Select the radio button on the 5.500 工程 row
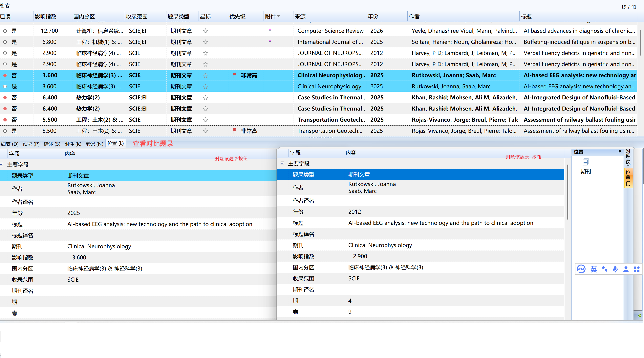Image resolution: width=644 pixels, height=358 pixels. (5, 131)
